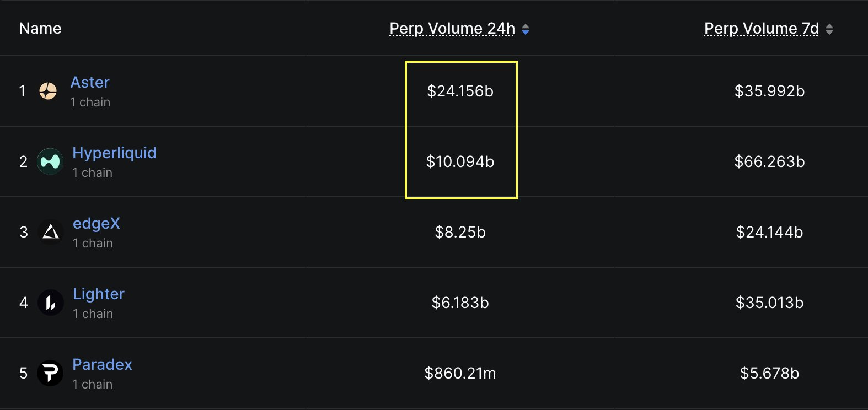The height and width of the screenshot is (410, 868).
Task: Click the Aster protocol logo icon
Action: tap(48, 91)
